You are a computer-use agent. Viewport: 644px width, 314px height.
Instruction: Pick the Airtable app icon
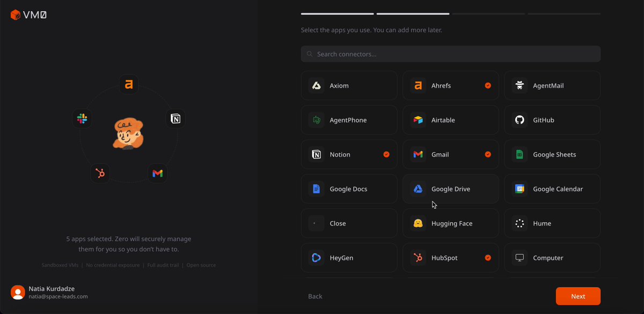pos(418,120)
